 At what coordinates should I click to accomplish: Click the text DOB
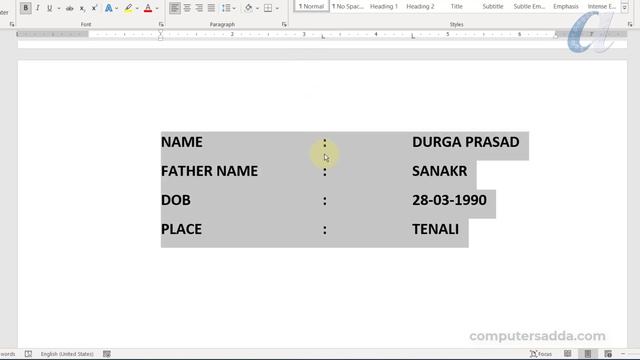(x=176, y=200)
